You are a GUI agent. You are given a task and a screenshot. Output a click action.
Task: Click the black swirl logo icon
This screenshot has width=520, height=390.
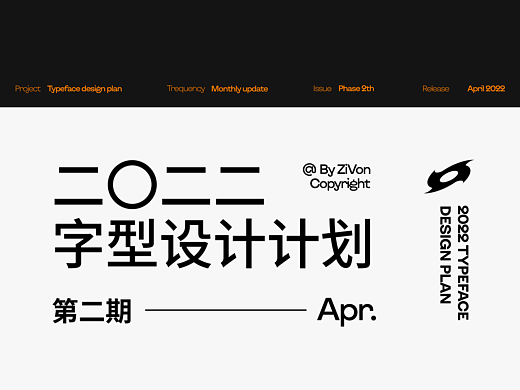click(449, 176)
